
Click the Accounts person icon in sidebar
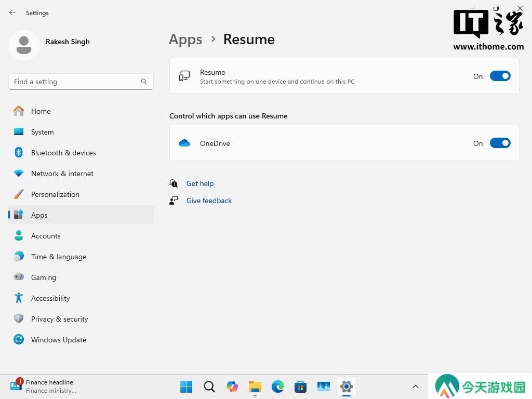tap(19, 235)
